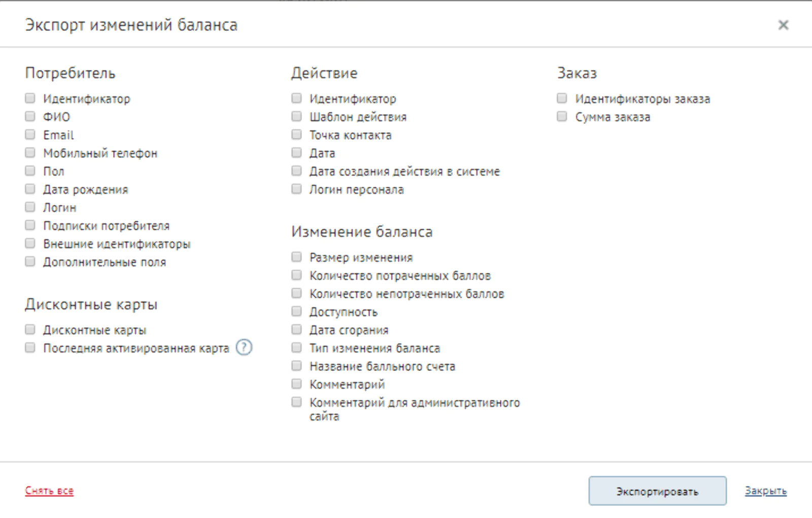The image size is (812, 518).
Task: Check the Дисконтные карты checkbox option
Action: tap(30, 329)
